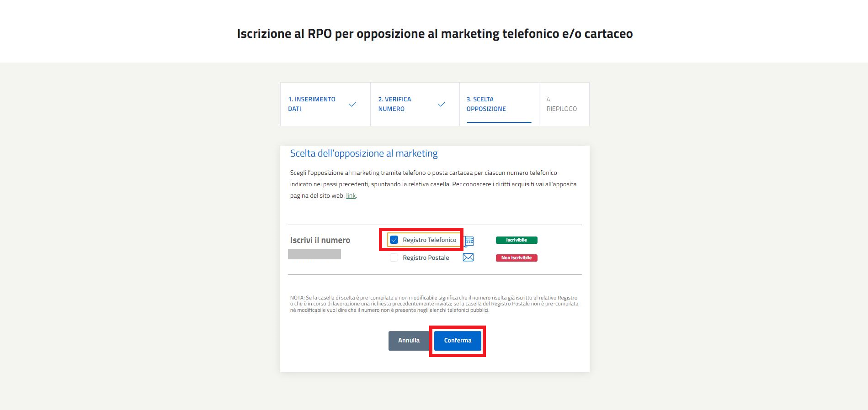This screenshot has height=410, width=868.
Task: Click the telephone keypad icon beside Registro Telefonico
Action: coord(469,241)
